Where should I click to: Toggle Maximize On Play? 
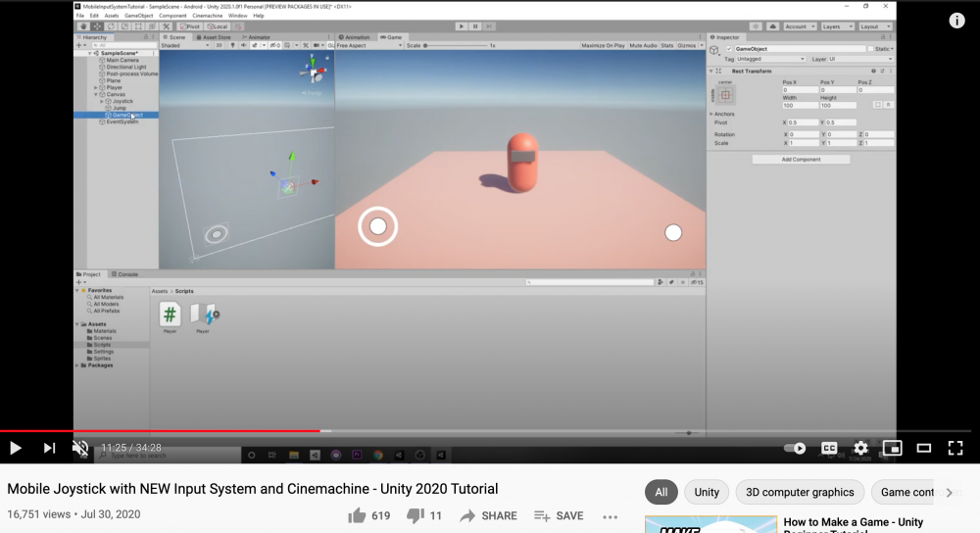click(603, 46)
